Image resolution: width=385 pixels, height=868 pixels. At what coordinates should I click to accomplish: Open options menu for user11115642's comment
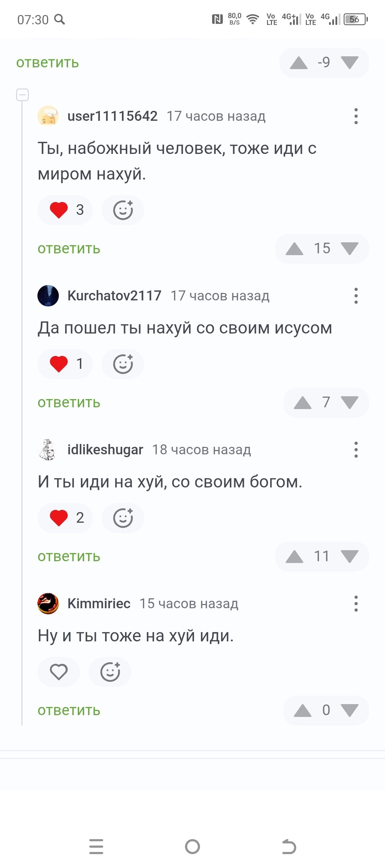tap(356, 116)
